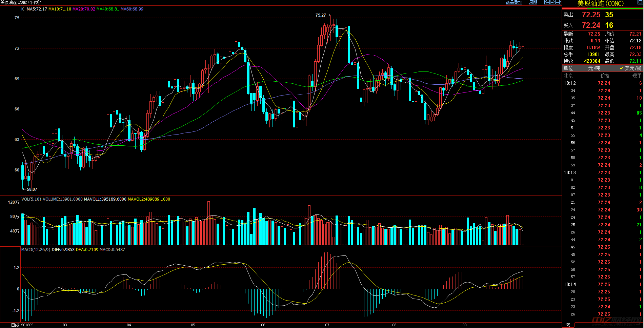Click the MA5 moving average label
The width and height of the screenshot is (644, 328).
37,9
